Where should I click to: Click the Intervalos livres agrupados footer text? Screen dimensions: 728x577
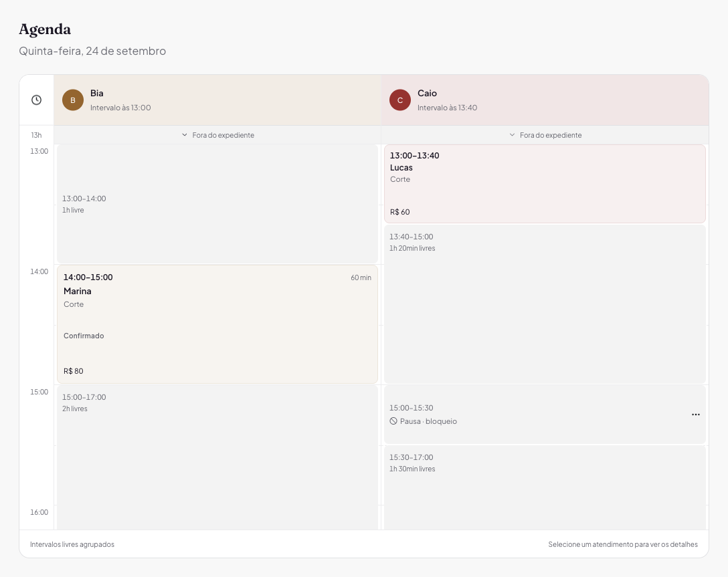pyautogui.click(x=72, y=544)
